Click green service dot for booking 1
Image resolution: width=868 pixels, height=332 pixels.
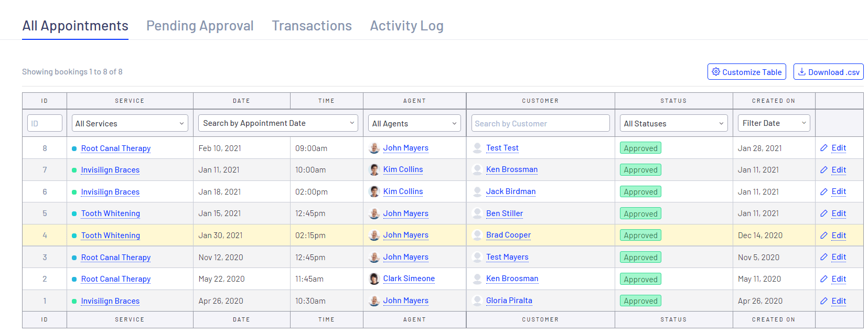tap(74, 301)
